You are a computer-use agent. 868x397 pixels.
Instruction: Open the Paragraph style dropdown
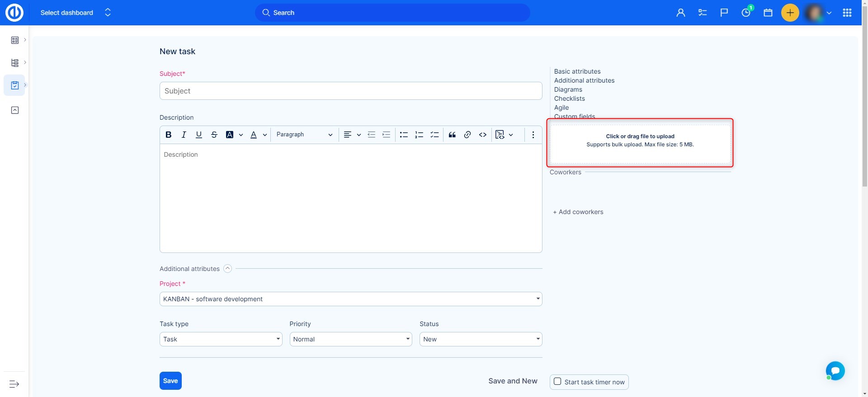[x=304, y=135]
